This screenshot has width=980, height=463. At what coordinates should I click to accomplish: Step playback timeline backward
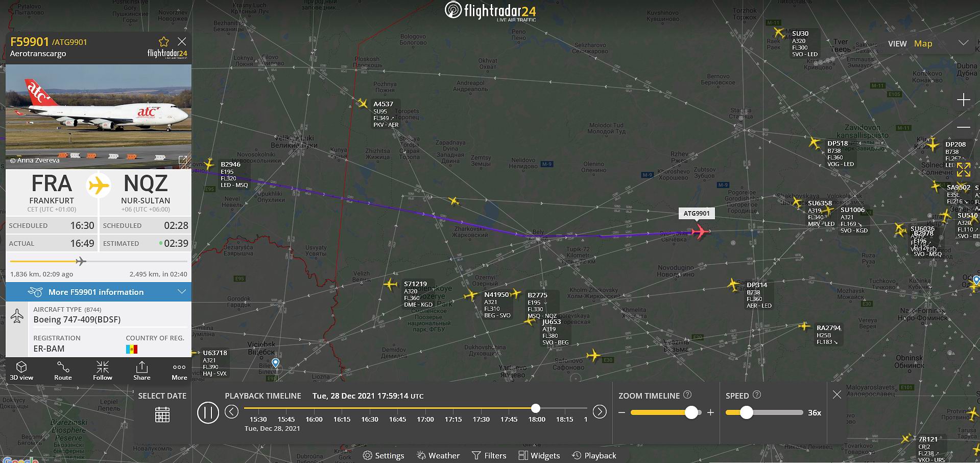coord(231,411)
